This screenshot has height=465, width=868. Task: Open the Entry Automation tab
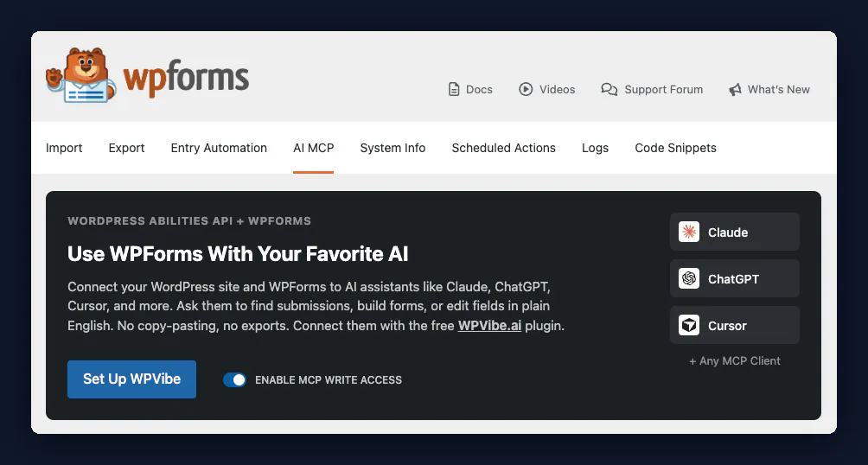coord(220,148)
